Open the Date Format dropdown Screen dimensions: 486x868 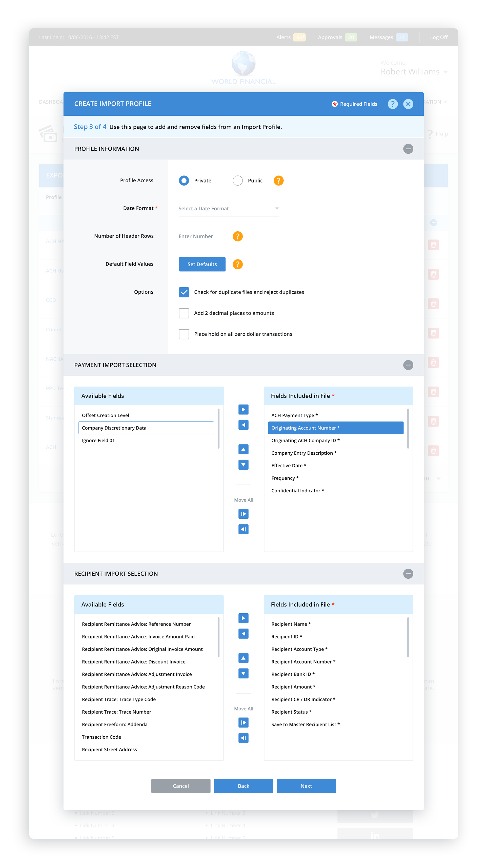tap(229, 209)
